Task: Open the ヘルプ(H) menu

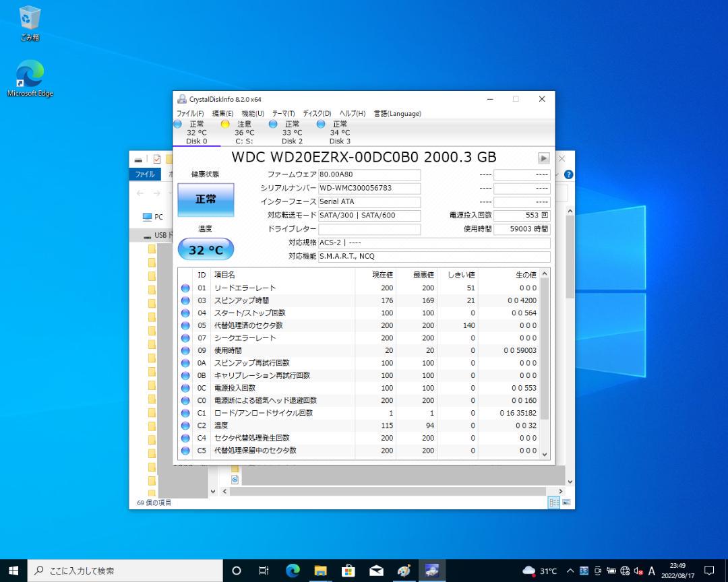Action: [x=353, y=114]
